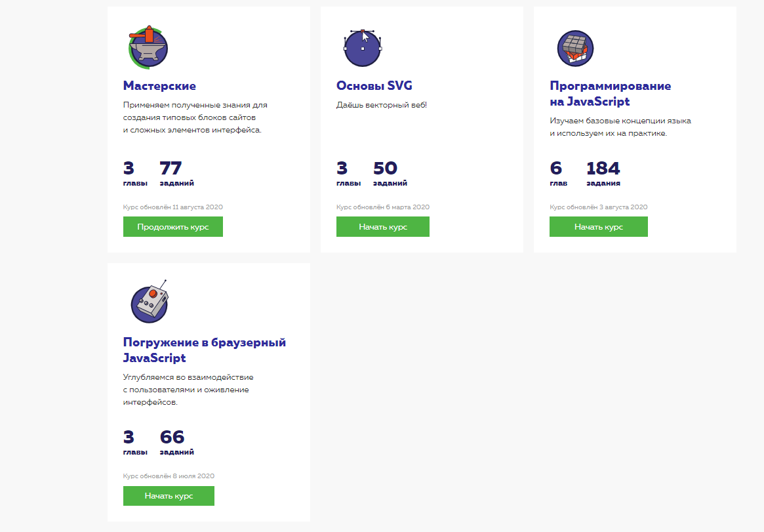Click the Rubik's cube course icon

tap(575, 48)
